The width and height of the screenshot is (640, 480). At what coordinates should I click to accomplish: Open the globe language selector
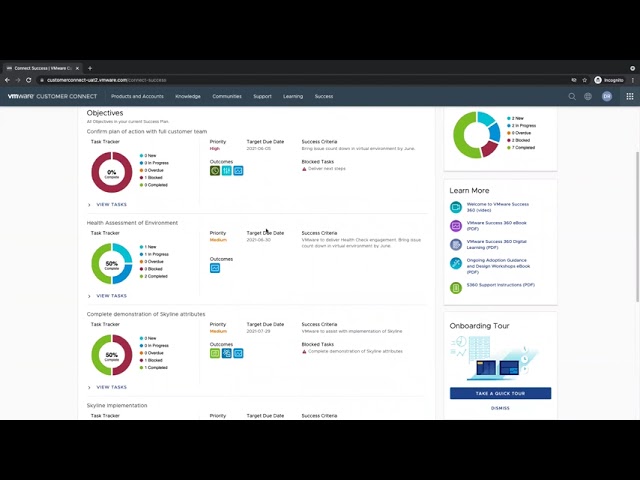[588, 96]
